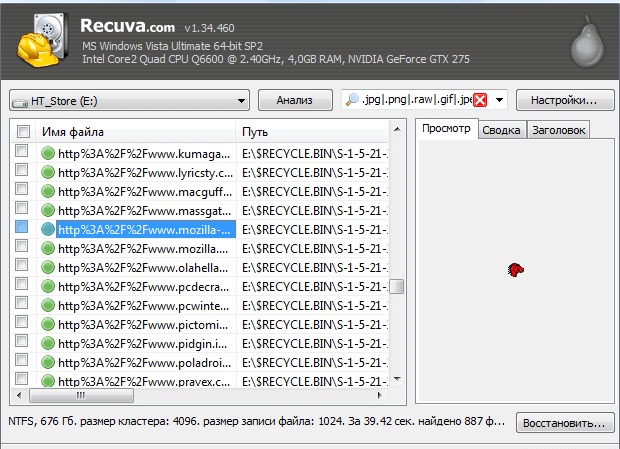
Task: Select file http%3A%2F%2Fwww.poladroi...
Action: (144, 362)
